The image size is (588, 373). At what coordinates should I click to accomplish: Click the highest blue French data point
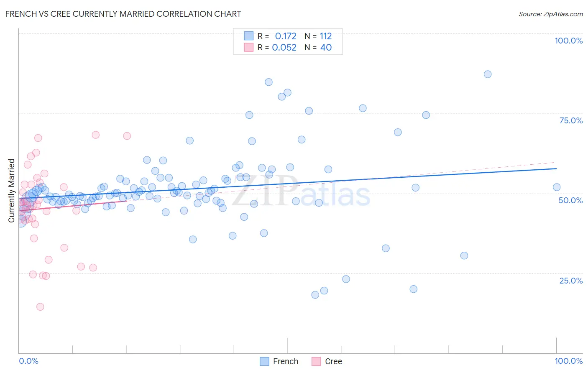coord(488,74)
